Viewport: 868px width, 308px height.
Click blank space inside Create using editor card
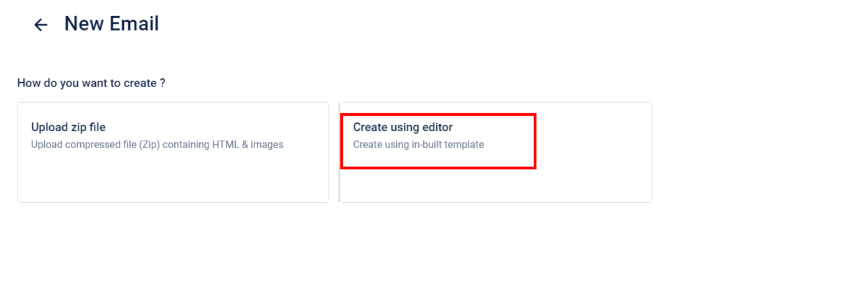tap(591, 177)
